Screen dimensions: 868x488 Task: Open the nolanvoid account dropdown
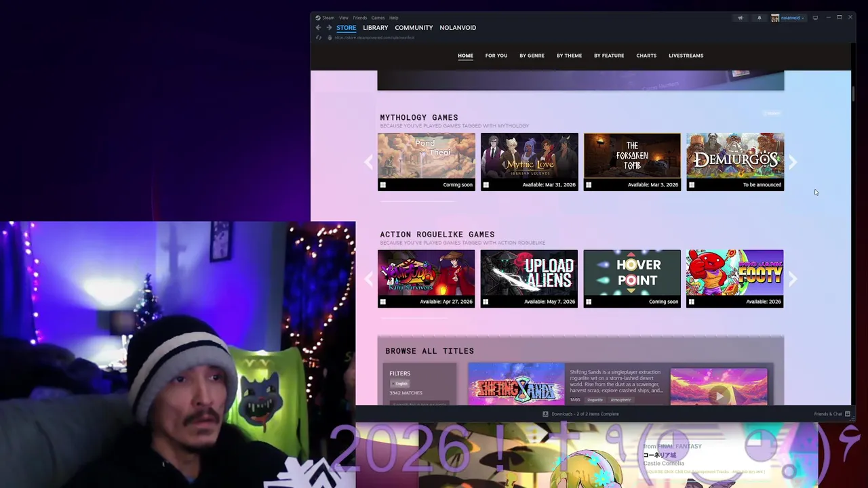point(792,18)
